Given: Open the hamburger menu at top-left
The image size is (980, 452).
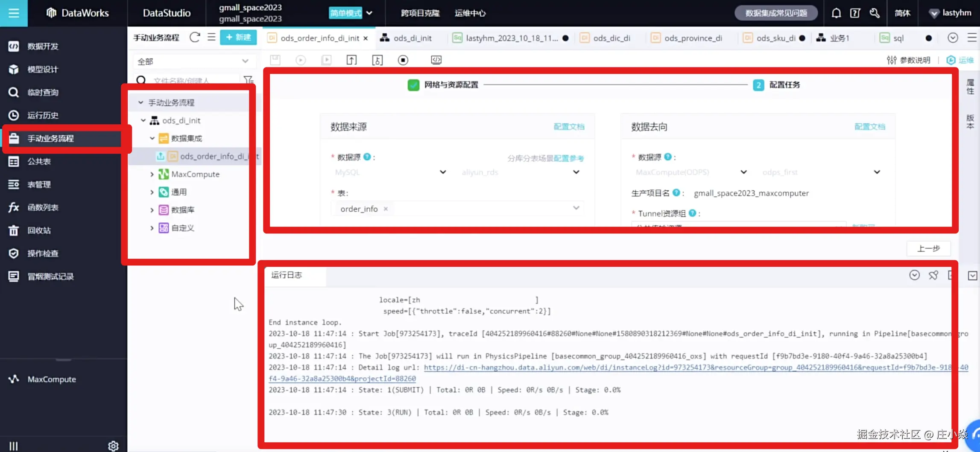Looking at the screenshot, I should click(14, 13).
